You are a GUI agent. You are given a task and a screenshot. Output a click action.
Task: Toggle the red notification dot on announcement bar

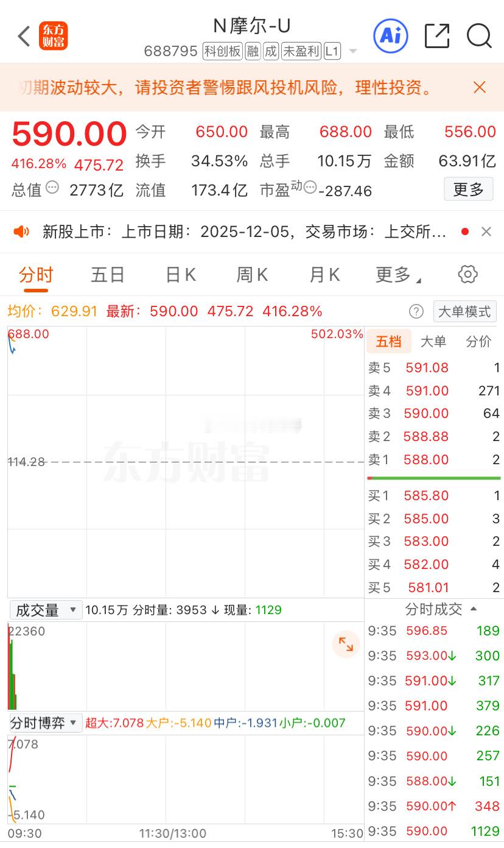(464, 231)
